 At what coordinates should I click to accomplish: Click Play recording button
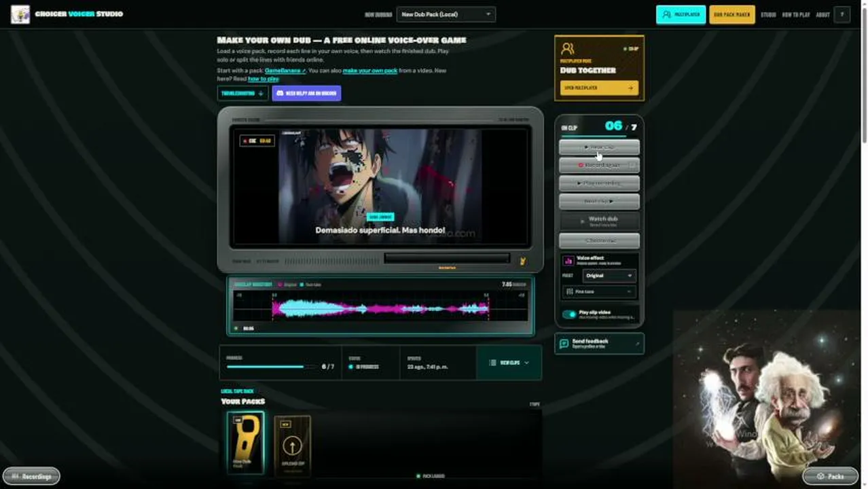click(x=599, y=183)
